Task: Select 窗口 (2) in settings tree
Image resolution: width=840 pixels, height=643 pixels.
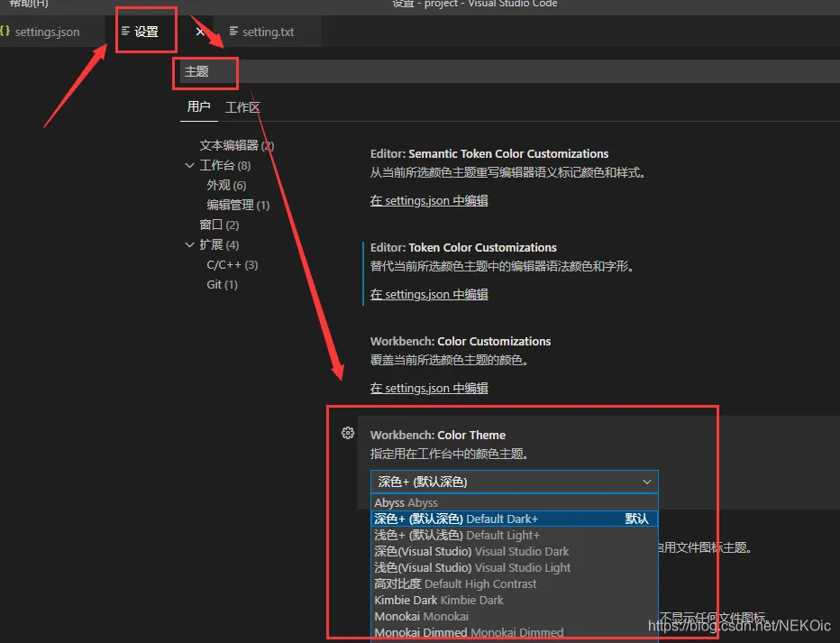Action: 219,225
